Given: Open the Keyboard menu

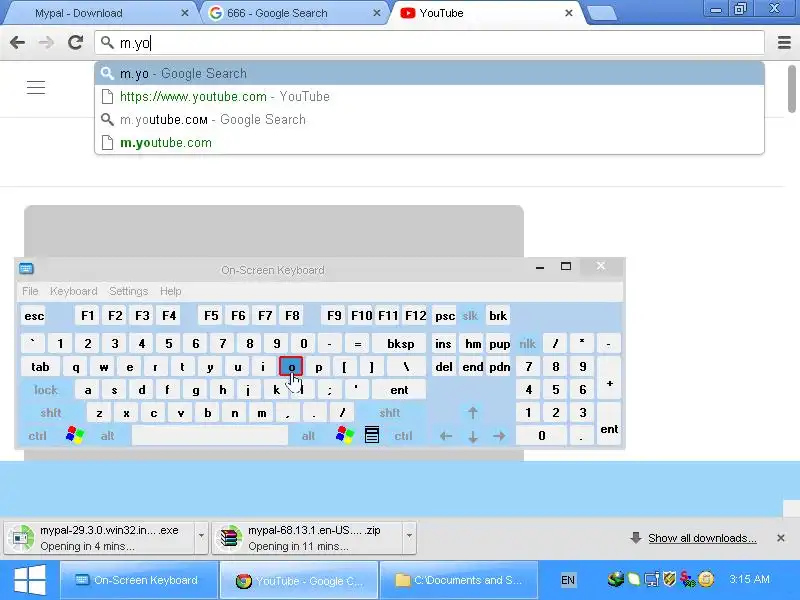Looking at the screenshot, I should click(73, 291).
